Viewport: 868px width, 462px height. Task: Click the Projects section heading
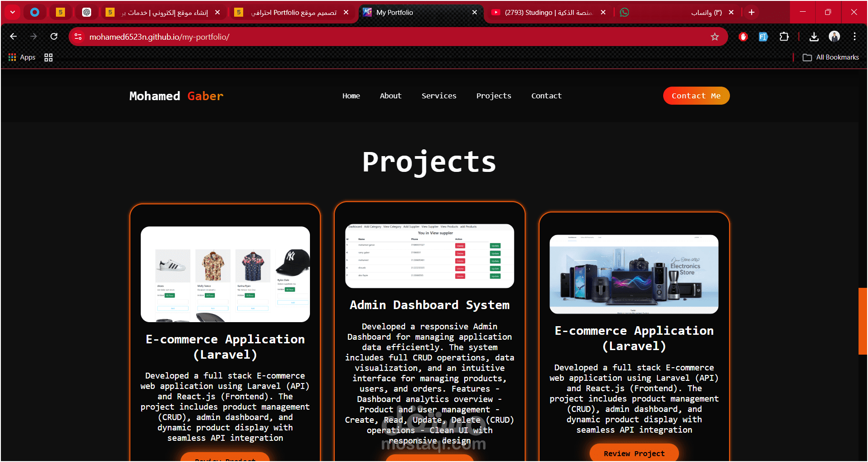pyautogui.click(x=429, y=162)
